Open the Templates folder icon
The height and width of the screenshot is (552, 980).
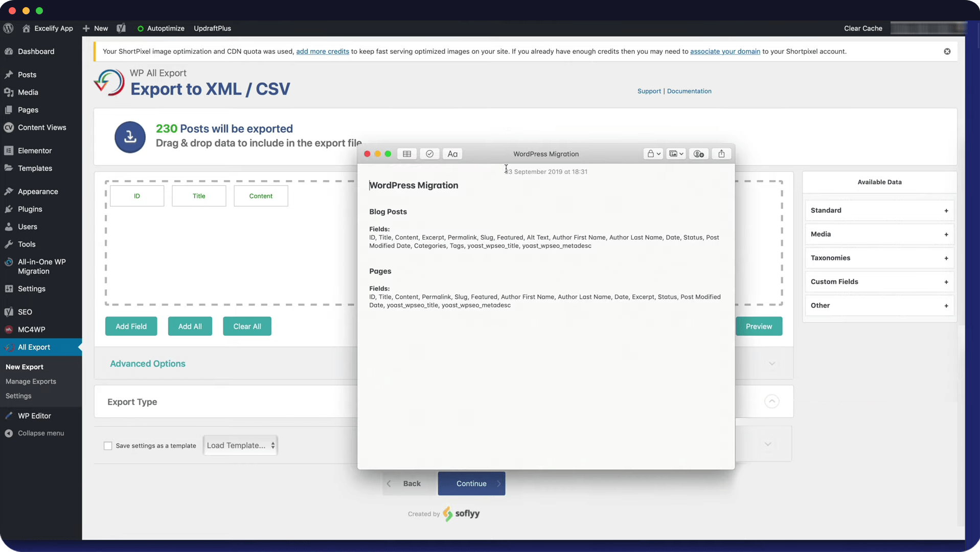point(9,168)
